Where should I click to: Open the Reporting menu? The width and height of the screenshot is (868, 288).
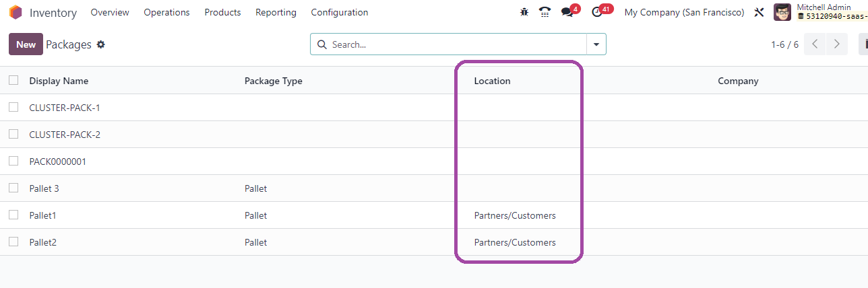(276, 12)
